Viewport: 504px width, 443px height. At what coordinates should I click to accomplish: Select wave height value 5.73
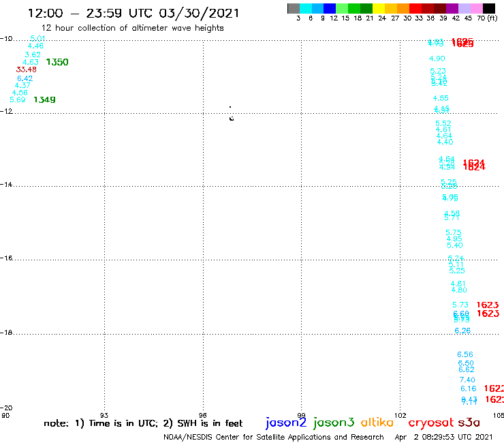(x=460, y=305)
